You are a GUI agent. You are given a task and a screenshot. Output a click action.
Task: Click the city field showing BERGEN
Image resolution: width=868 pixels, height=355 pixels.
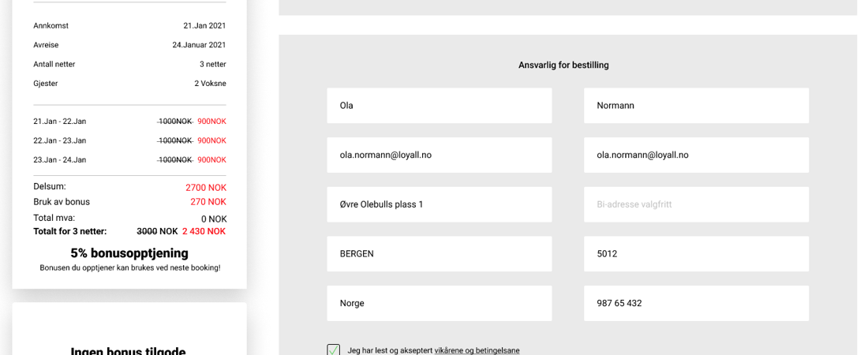point(439,254)
